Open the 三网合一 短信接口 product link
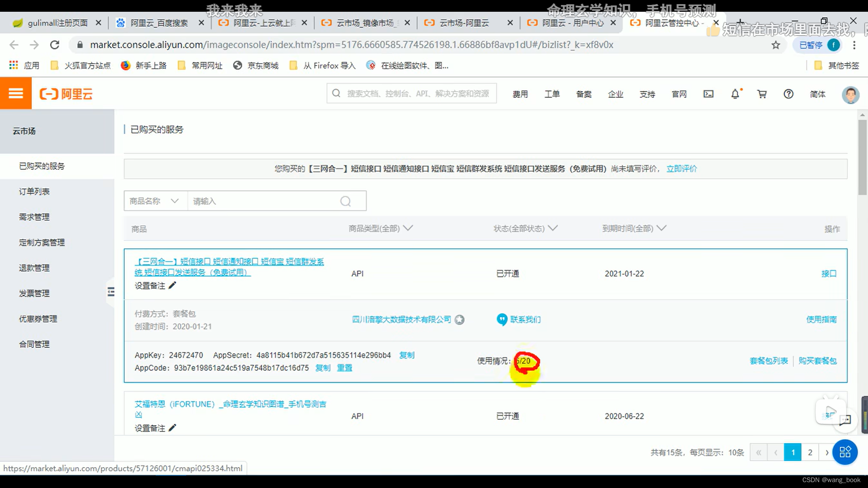This screenshot has width=868, height=488. 229,267
